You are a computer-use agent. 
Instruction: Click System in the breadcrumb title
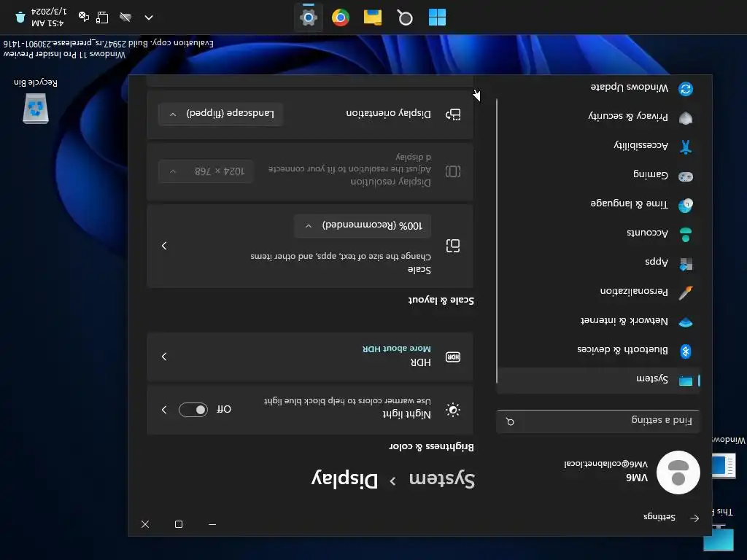[441, 479]
